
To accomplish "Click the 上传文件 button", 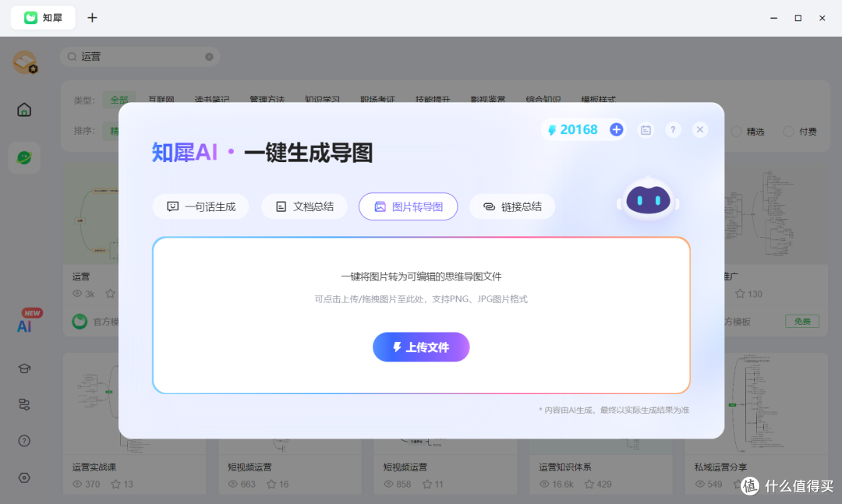I will tap(421, 347).
